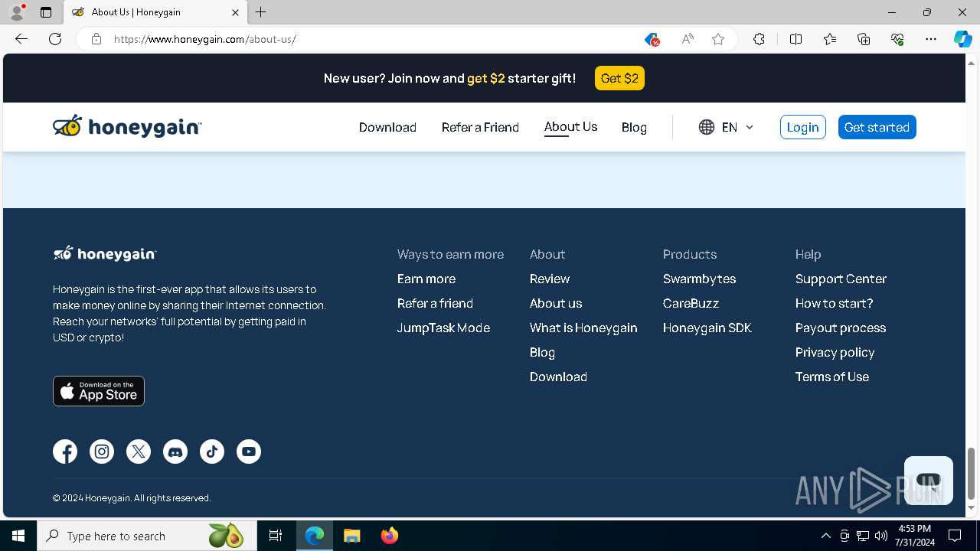980x551 pixels.
Task: Open the Review footer link
Action: [x=550, y=279]
